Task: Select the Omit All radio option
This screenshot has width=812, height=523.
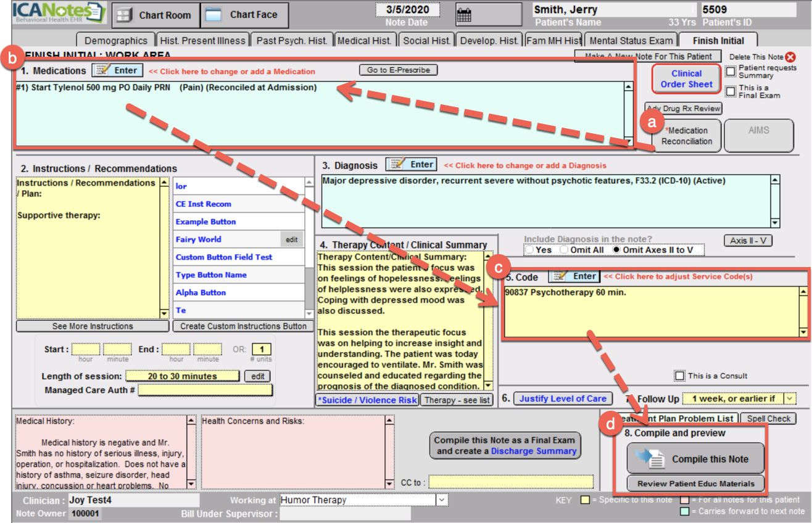Action: pos(564,250)
